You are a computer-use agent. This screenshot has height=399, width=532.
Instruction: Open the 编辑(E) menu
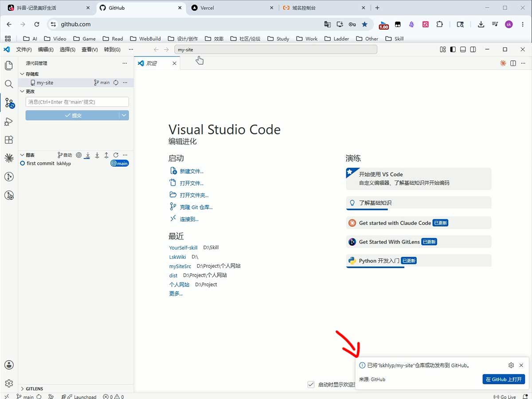(46, 50)
